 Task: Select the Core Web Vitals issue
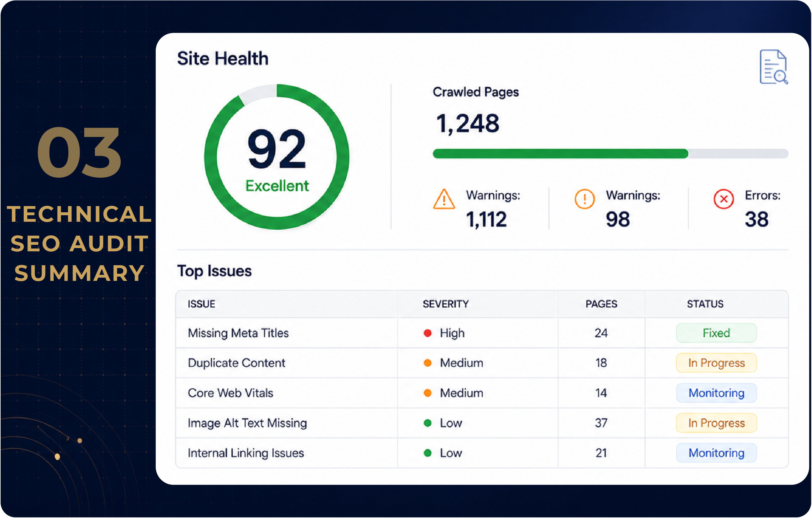point(230,393)
